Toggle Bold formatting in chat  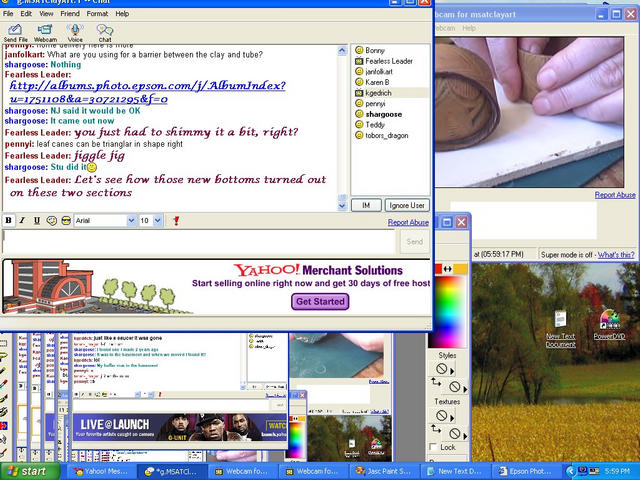tap(8, 220)
